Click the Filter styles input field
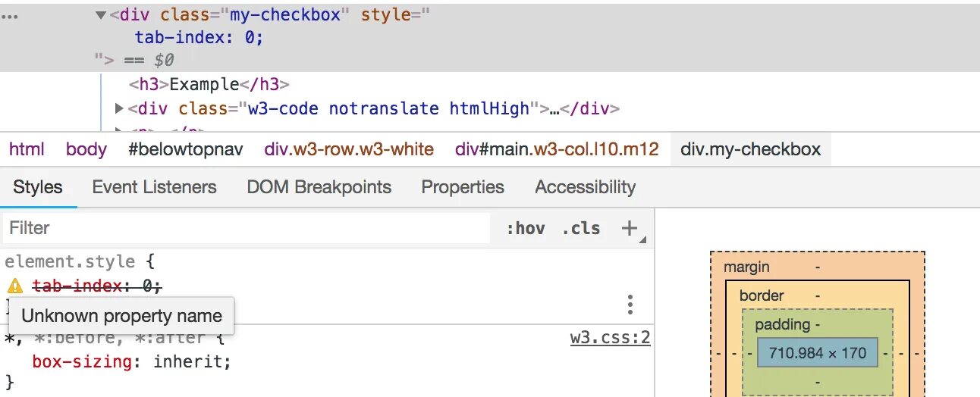The width and height of the screenshot is (980, 397). [x=247, y=228]
